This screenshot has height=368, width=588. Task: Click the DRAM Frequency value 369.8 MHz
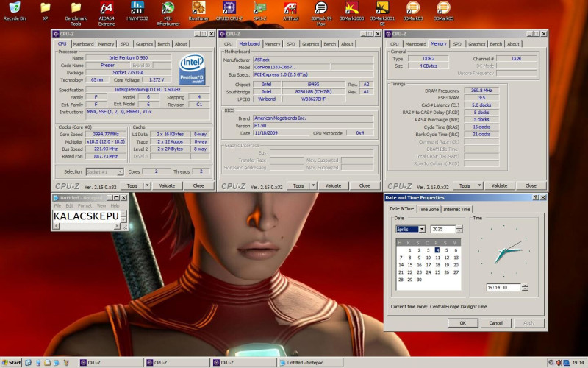(x=481, y=91)
